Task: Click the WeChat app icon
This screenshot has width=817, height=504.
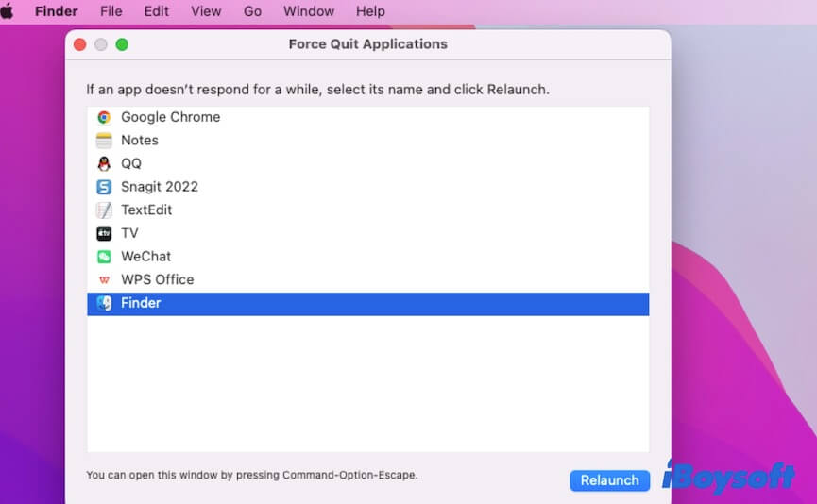Action: [x=104, y=257]
